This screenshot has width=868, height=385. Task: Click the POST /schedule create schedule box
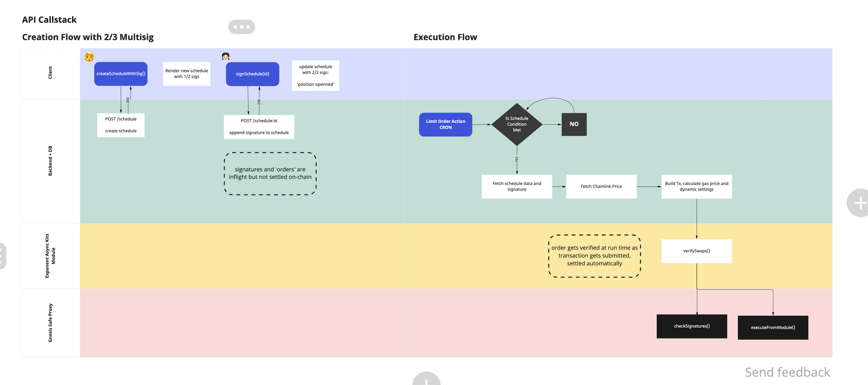121,125
